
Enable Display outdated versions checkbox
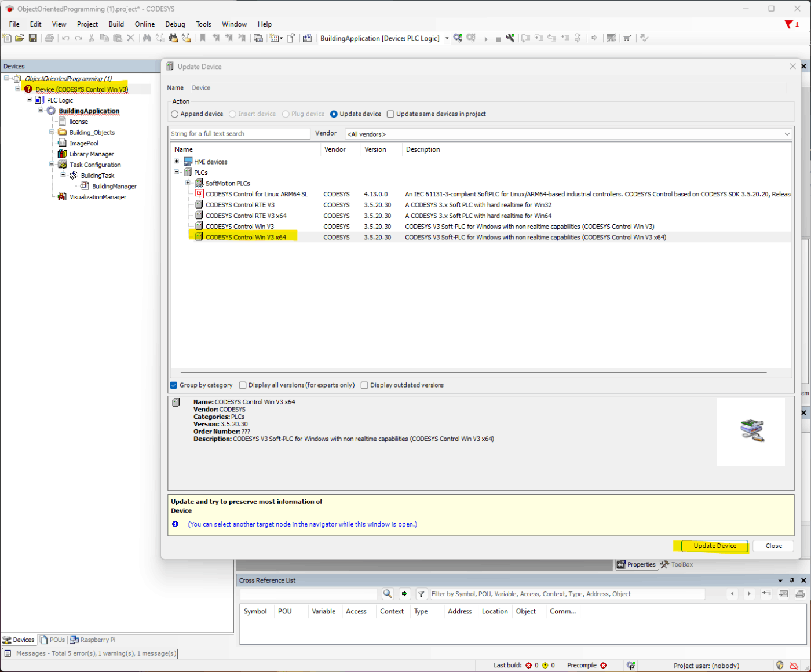coord(364,385)
